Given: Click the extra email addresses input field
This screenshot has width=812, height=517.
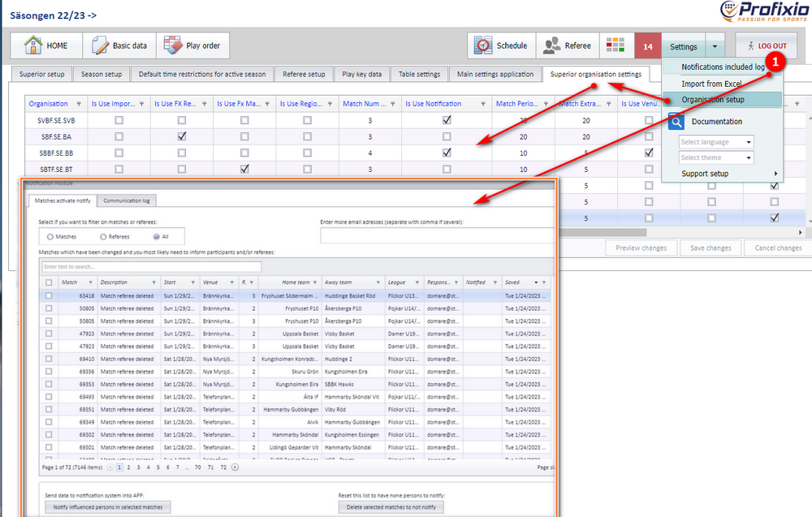Looking at the screenshot, I should click(437, 235).
